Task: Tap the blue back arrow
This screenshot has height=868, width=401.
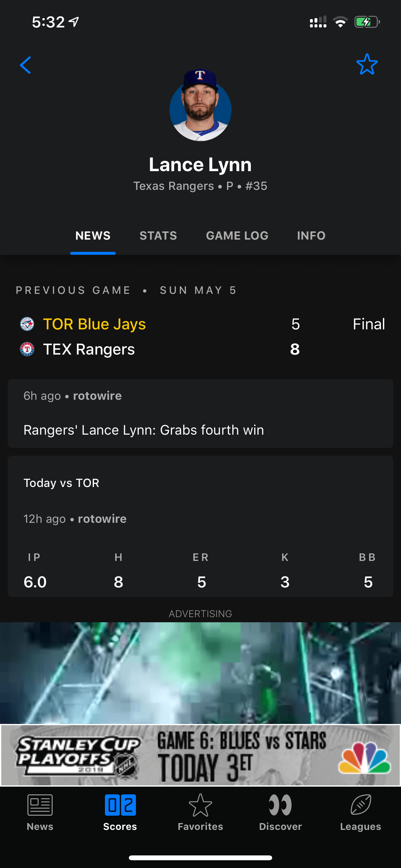Action: tap(26, 65)
